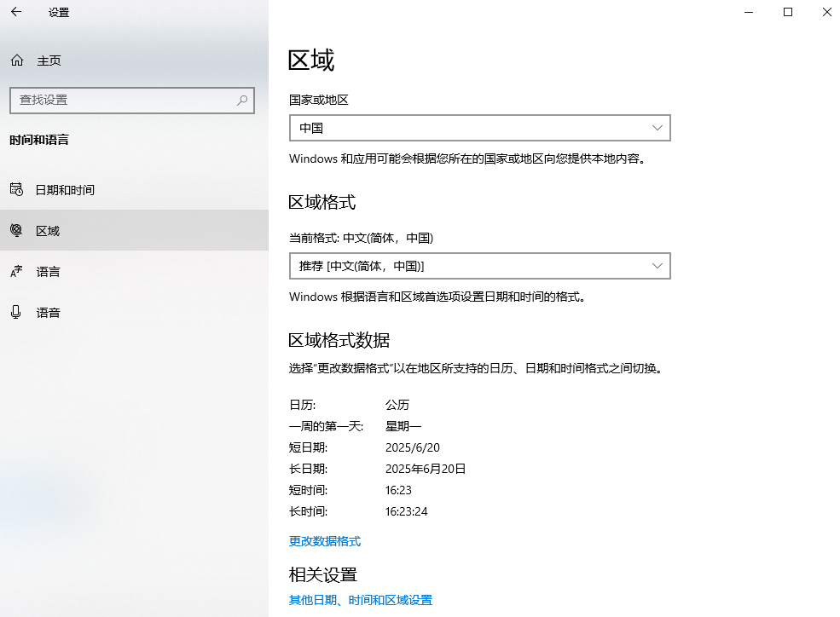Select the 日期和时间 clock icon
Screen dimensions: 840x617
point(17,189)
